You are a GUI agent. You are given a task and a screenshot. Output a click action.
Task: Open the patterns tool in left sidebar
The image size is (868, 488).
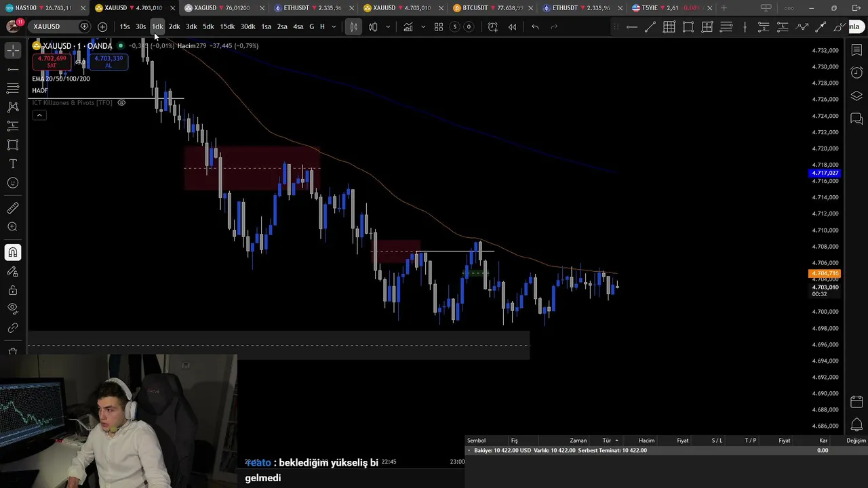pos(13,107)
